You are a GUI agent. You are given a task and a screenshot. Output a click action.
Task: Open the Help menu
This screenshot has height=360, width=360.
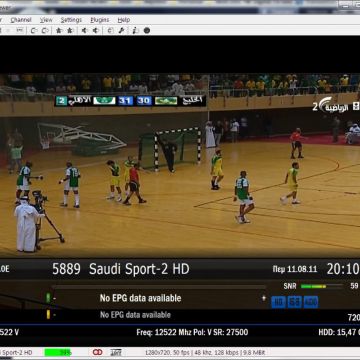click(124, 20)
